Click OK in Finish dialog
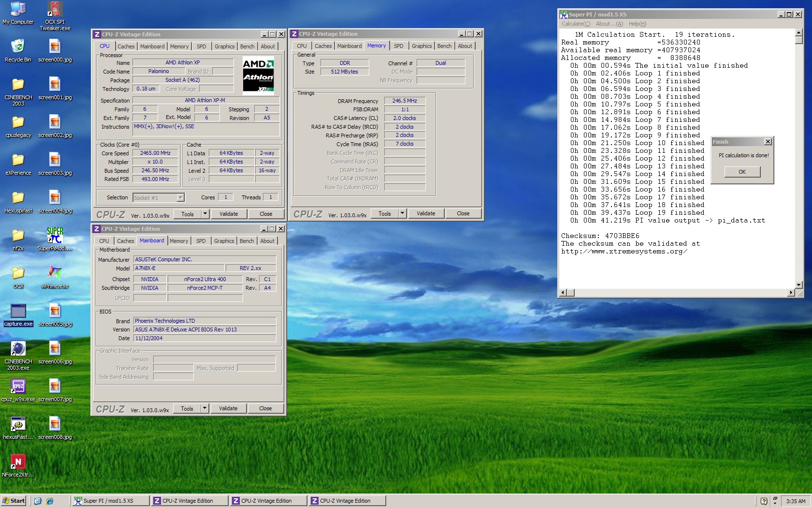 click(x=742, y=172)
